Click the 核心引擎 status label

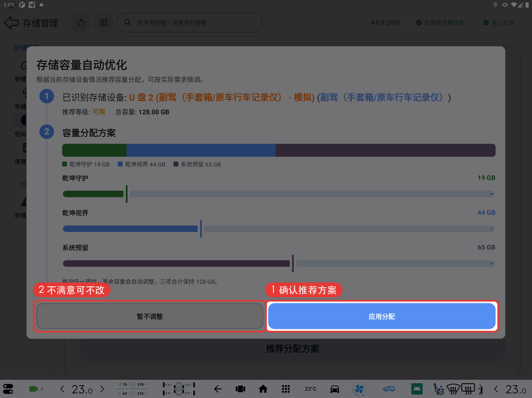(499, 23)
